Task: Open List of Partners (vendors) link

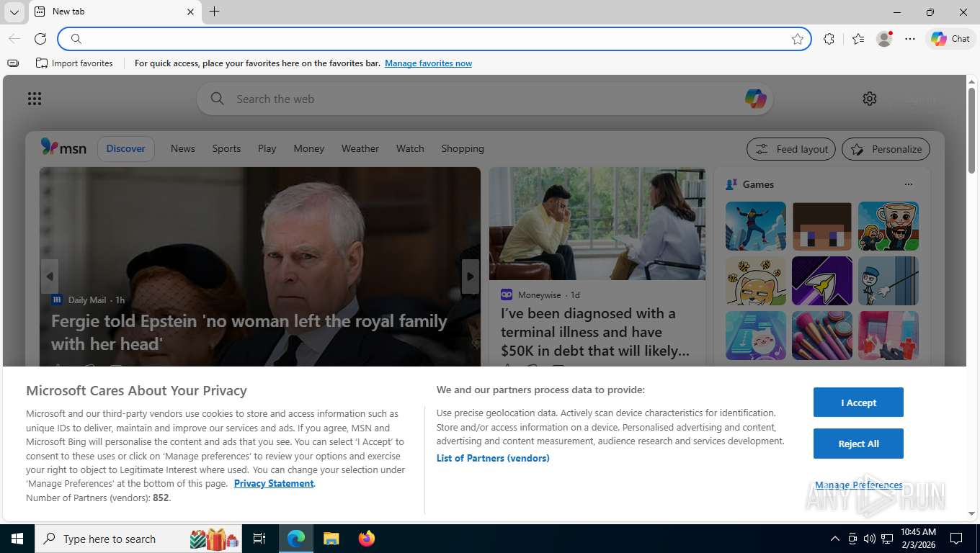Action: pos(493,458)
